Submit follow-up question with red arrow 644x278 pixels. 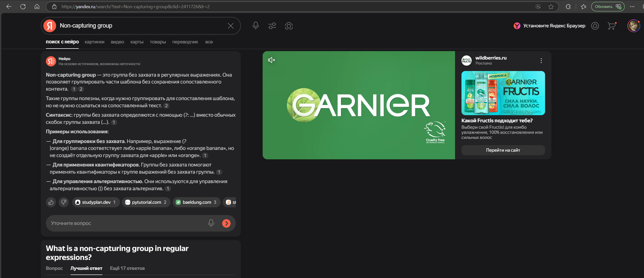[x=226, y=223]
